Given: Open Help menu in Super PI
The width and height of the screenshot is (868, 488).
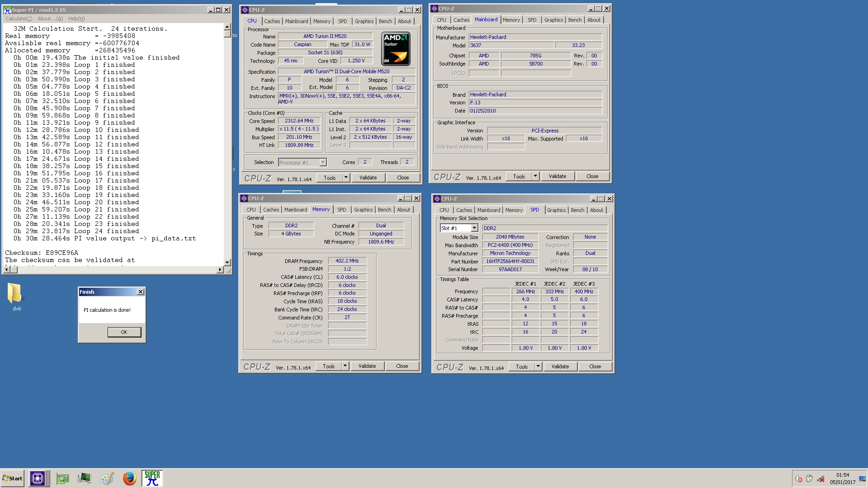Looking at the screenshot, I should [x=76, y=19].
